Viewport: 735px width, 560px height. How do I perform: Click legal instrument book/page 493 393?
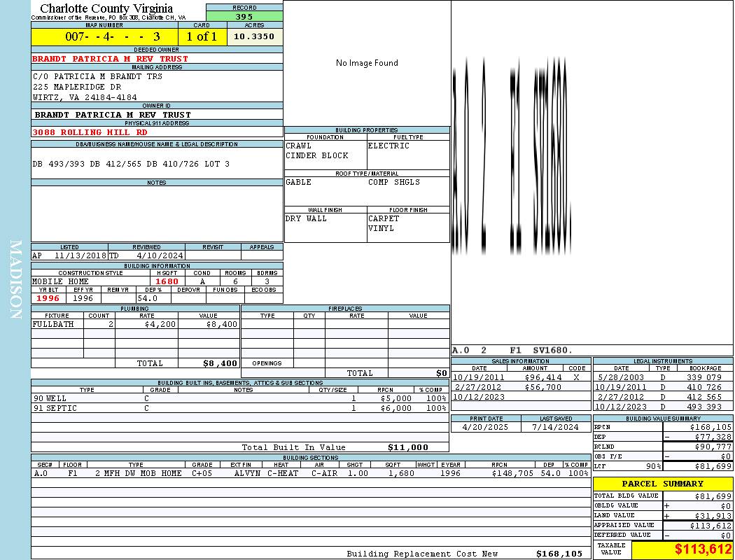(x=704, y=407)
